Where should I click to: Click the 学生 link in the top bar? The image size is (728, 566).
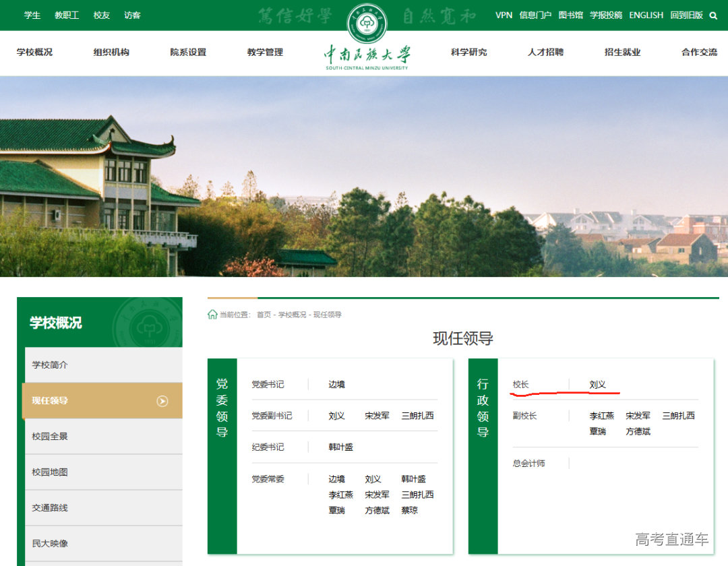click(31, 15)
